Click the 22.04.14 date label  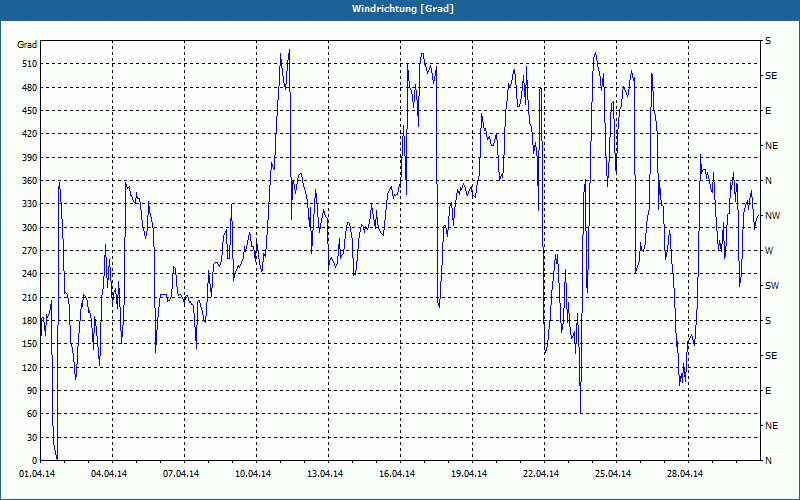click(x=541, y=474)
